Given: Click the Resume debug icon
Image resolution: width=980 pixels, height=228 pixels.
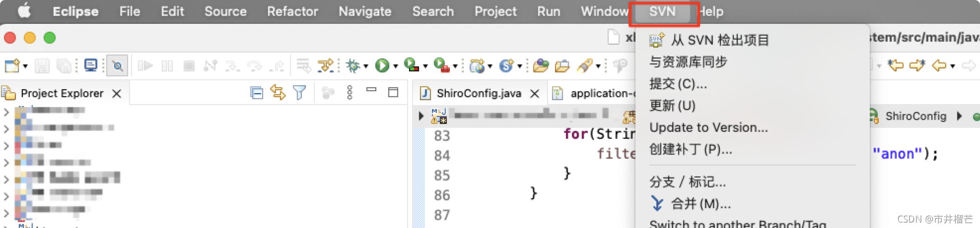Looking at the screenshot, I should (145, 65).
